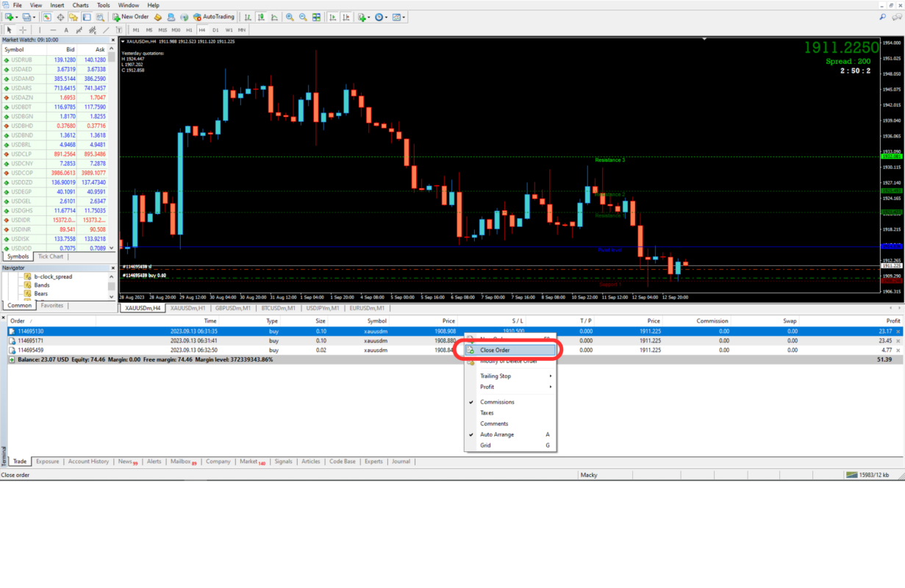Viewport: 905px width, 588px height.
Task: Choose Close Order in context menu
Action: click(509, 350)
